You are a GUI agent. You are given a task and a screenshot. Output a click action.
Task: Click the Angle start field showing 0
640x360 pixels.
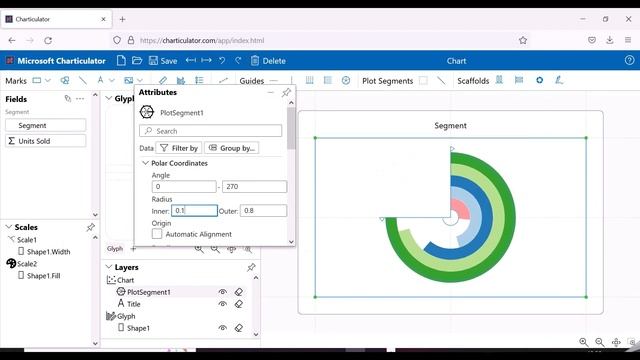[184, 187]
